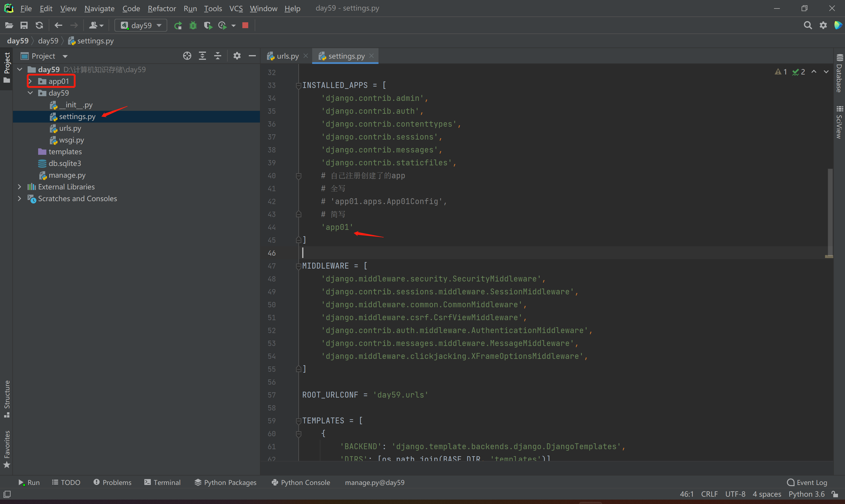Toggle the Project tool window sidebar button
Image resolution: width=845 pixels, height=504 pixels.
pyautogui.click(x=6, y=68)
